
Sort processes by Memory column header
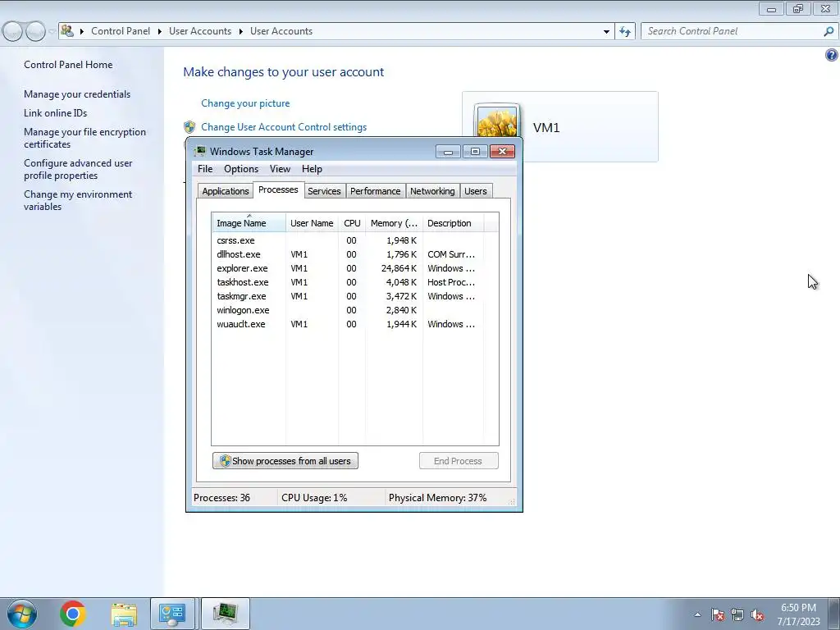(394, 223)
